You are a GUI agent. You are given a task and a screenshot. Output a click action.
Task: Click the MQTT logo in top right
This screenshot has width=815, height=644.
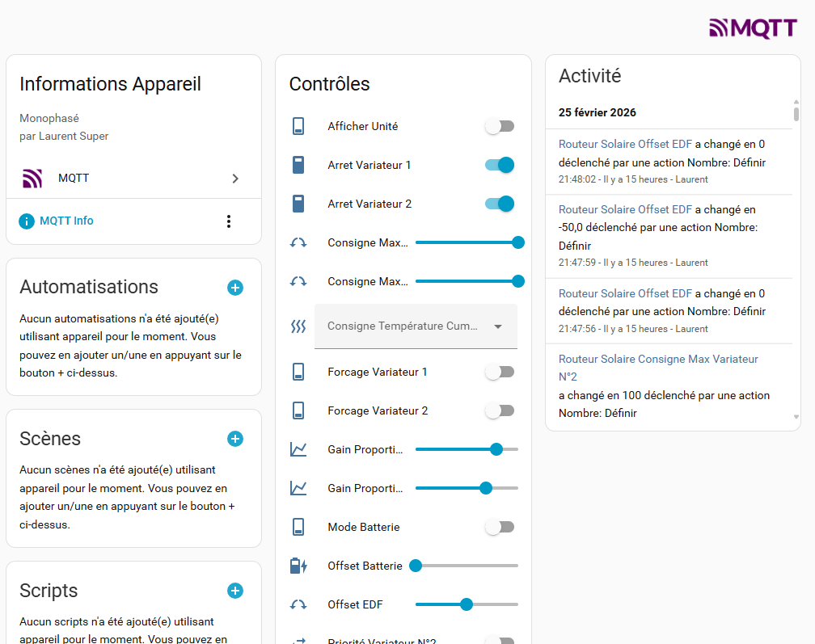tap(753, 28)
